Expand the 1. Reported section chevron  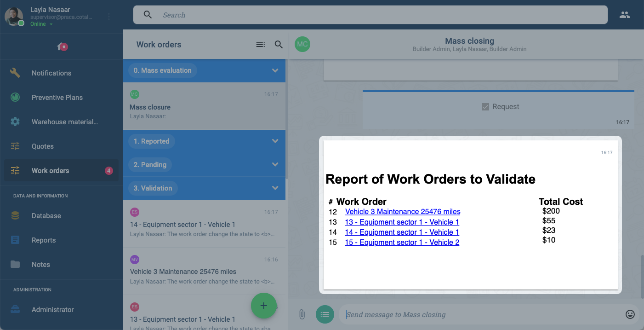[275, 141]
